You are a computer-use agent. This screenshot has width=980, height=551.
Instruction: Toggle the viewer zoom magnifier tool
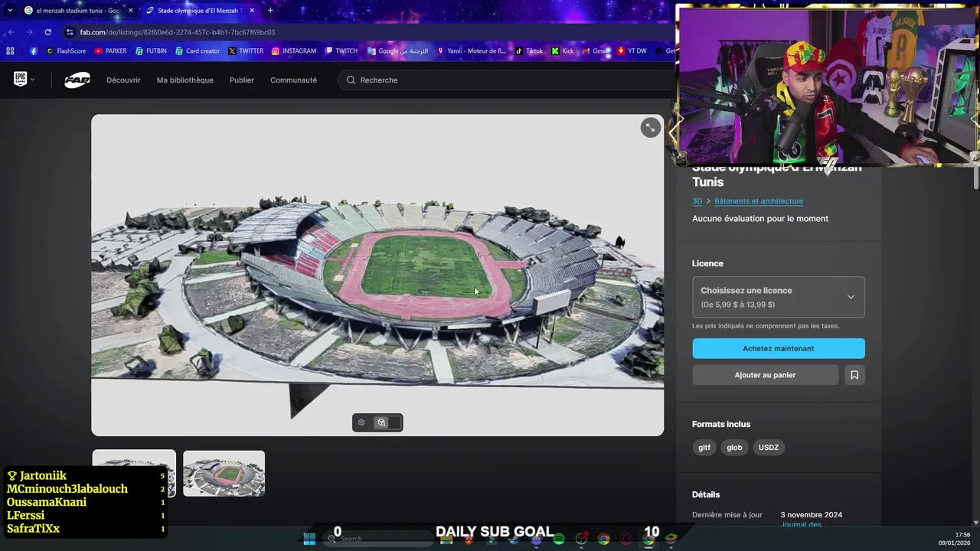pyautogui.click(x=381, y=422)
